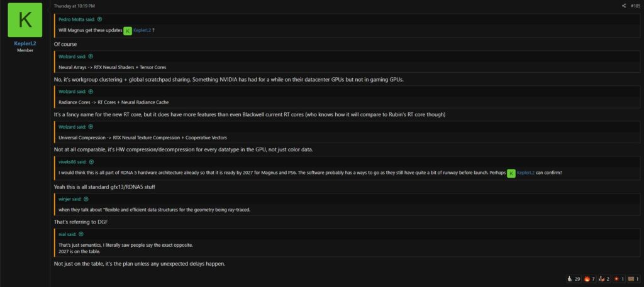Click arrow icon beside Wolzard's Universal Compression quote
This screenshot has width=644, height=287.
coord(91,126)
